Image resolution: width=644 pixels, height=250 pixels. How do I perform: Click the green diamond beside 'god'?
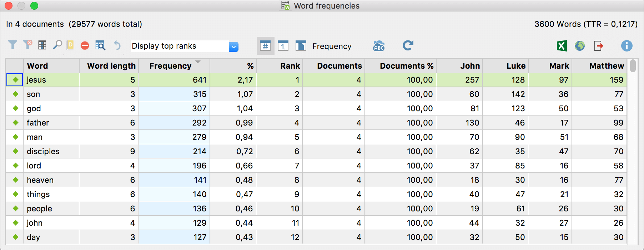coord(15,108)
